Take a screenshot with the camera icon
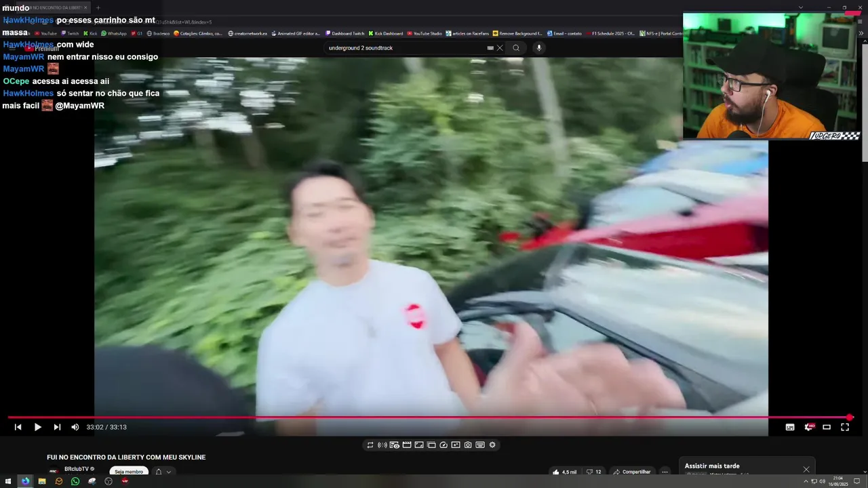This screenshot has width=868, height=488. 468,445
